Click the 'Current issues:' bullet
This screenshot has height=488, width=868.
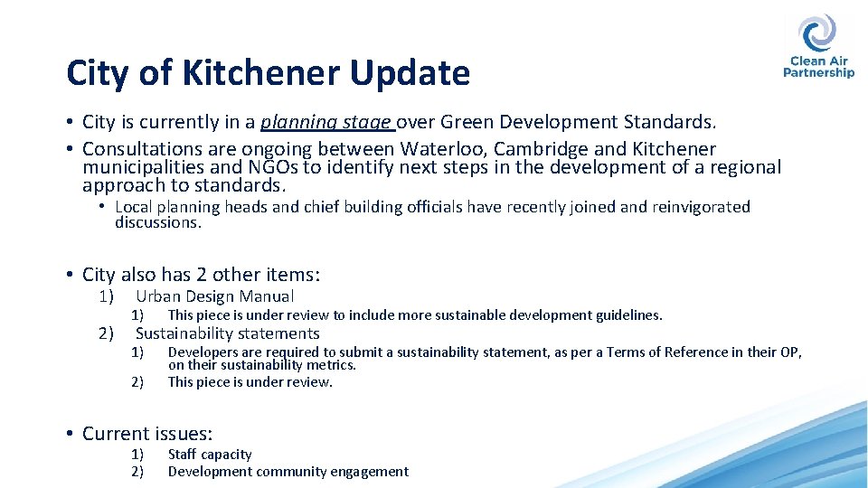click(147, 433)
